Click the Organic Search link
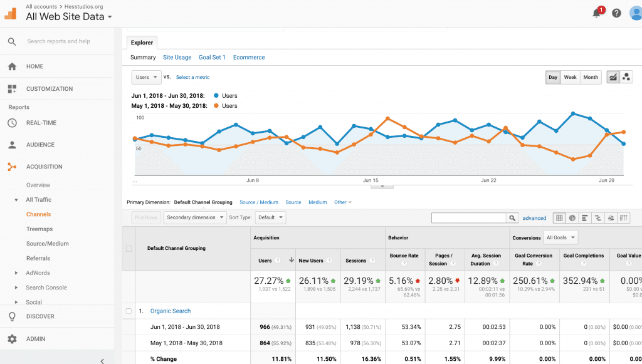The height and width of the screenshot is (364, 642). [171, 311]
